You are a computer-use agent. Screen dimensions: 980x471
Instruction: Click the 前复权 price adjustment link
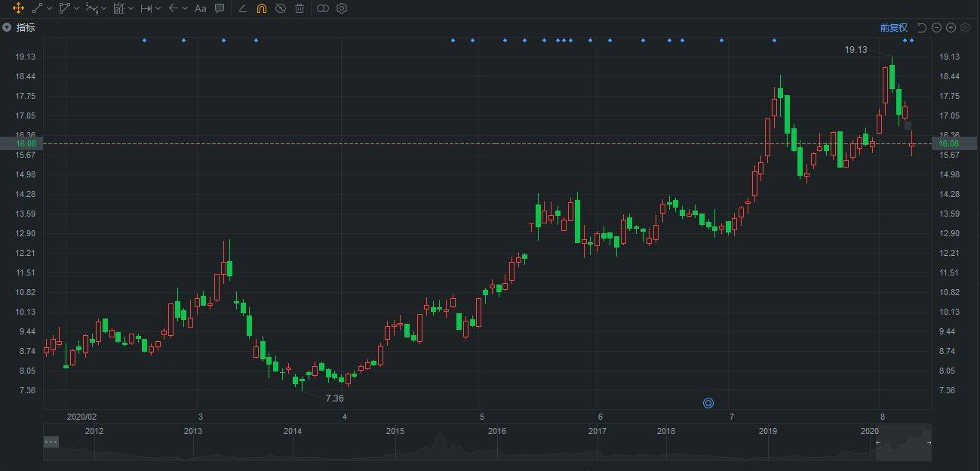tap(893, 28)
